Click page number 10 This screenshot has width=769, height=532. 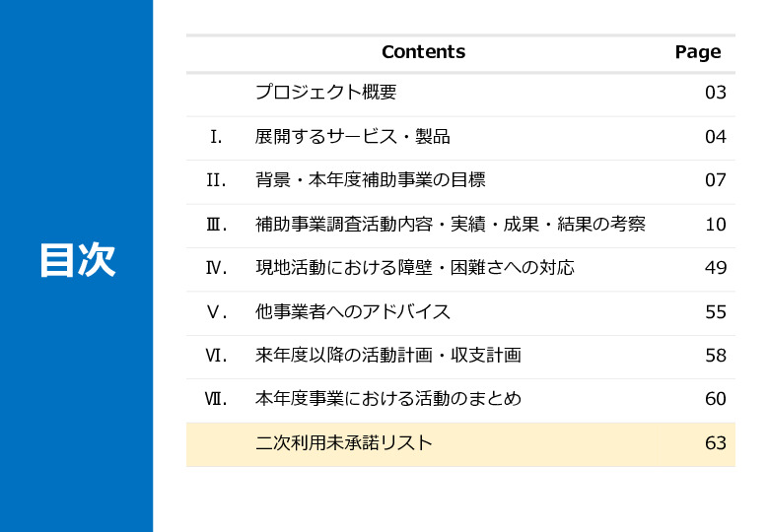pos(716,225)
